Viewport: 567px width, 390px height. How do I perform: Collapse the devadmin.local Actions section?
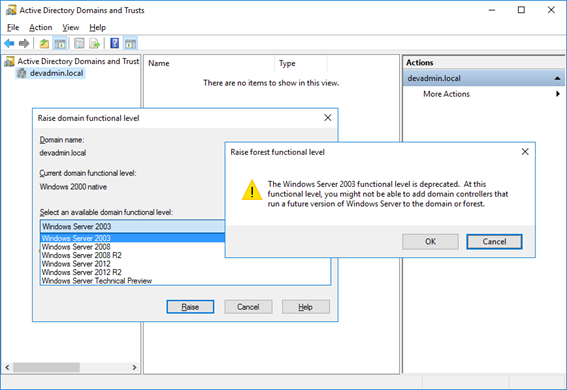[557, 78]
